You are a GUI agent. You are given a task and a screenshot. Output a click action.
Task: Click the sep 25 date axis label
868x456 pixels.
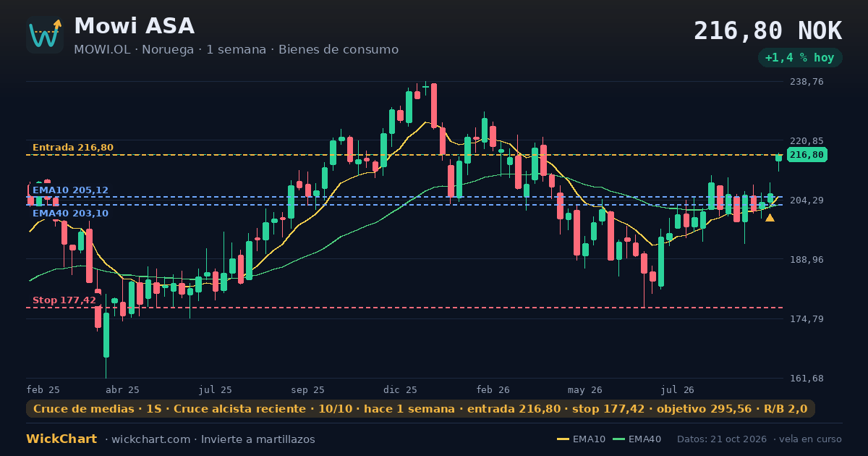(x=308, y=389)
